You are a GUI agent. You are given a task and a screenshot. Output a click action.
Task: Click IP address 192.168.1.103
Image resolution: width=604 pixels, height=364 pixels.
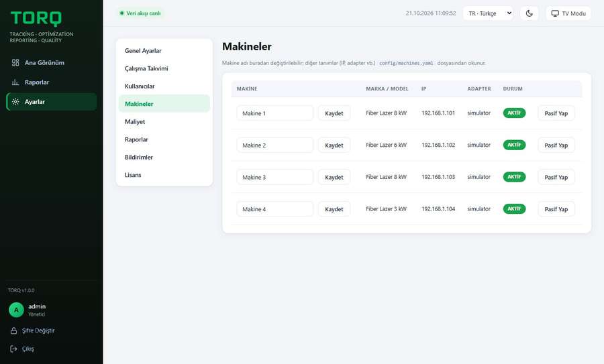pos(438,177)
